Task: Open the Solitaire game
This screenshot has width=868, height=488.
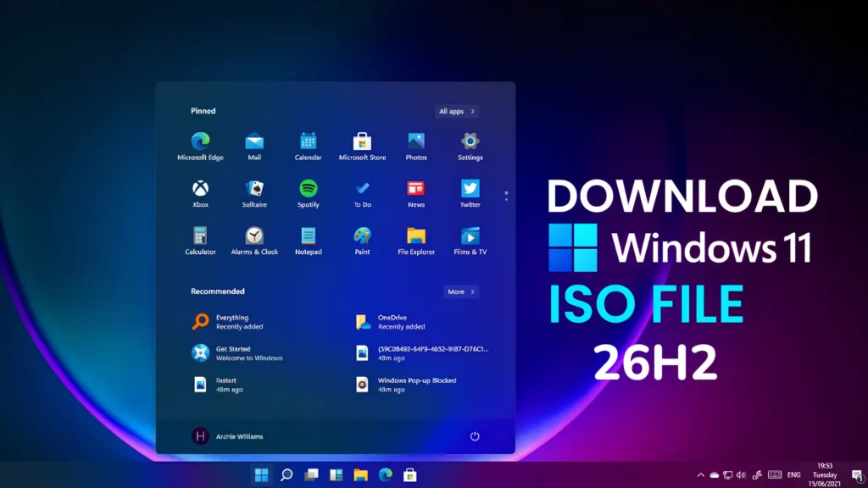Action: coord(254,194)
